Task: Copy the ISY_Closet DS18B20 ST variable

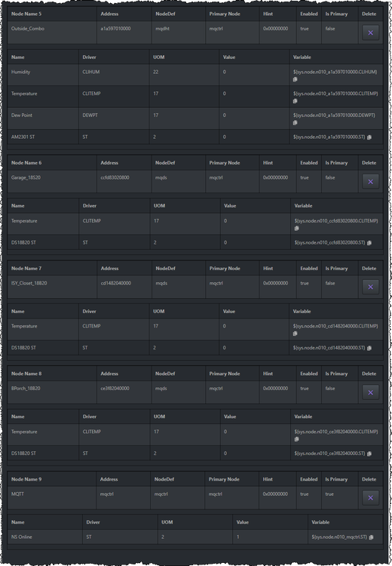Action: (369, 348)
